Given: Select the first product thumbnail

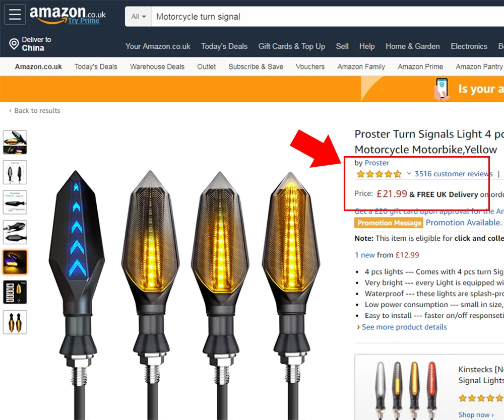Looking at the screenshot, I should 15,142.
